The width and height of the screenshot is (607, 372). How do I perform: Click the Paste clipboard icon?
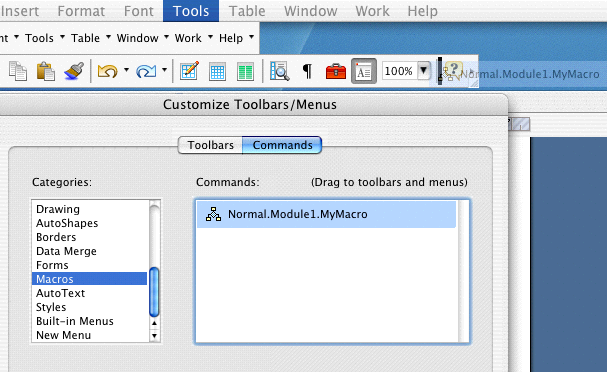click(45, 71)
